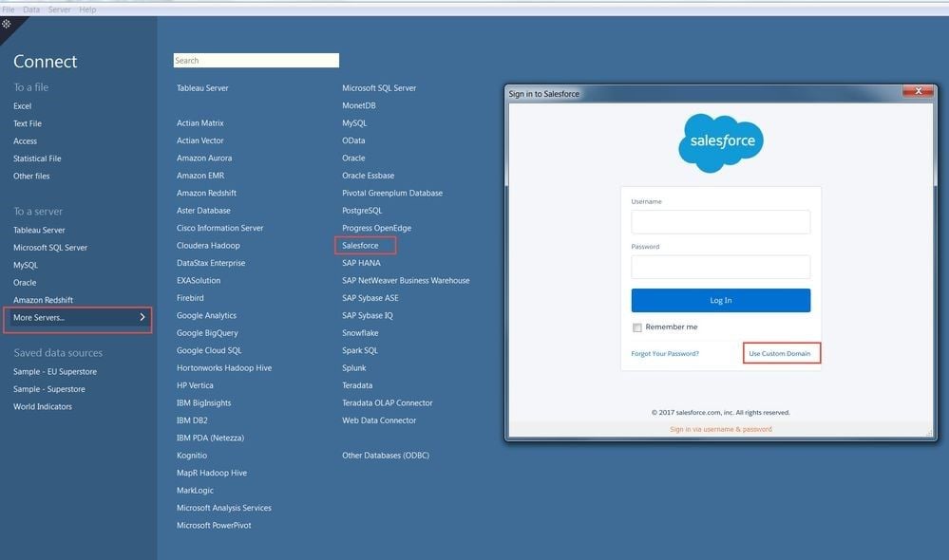Select Tableau Server in left sidebar
Viewport: 949px width, 560px height.
pyautogui.click(x=39, y=230)
